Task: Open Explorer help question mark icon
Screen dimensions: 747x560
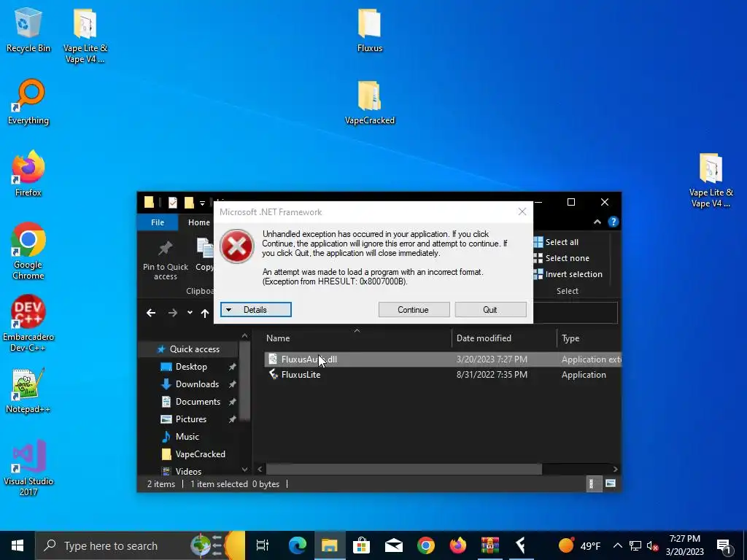Action: click(x=613, y=222)
